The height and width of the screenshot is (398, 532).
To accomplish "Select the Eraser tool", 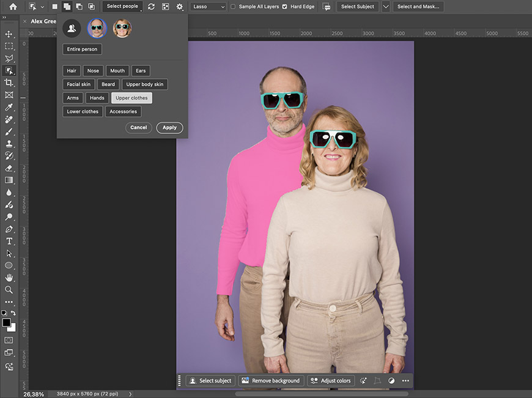I will click(x=9, y=168).
